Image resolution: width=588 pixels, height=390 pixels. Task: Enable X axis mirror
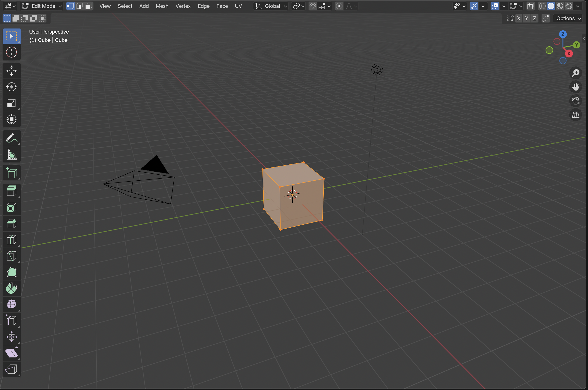tap(518, 18)
